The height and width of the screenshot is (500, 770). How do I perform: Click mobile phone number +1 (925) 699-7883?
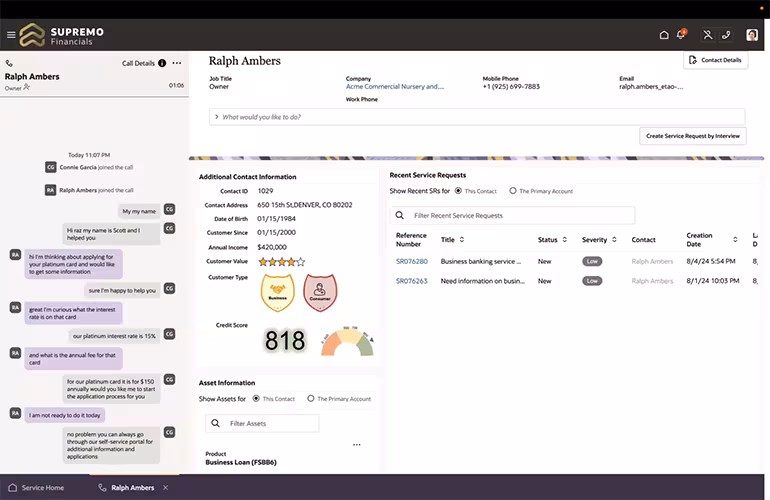click(x=511, y=86)
